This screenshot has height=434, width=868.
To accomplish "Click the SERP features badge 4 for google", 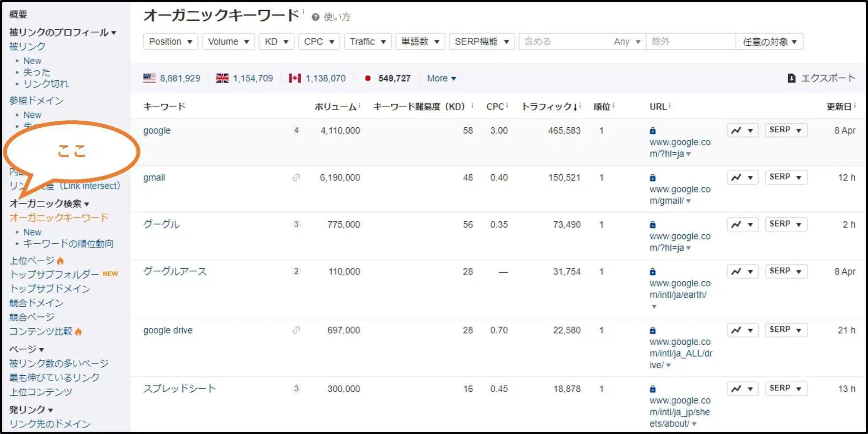I will point(296,130).
